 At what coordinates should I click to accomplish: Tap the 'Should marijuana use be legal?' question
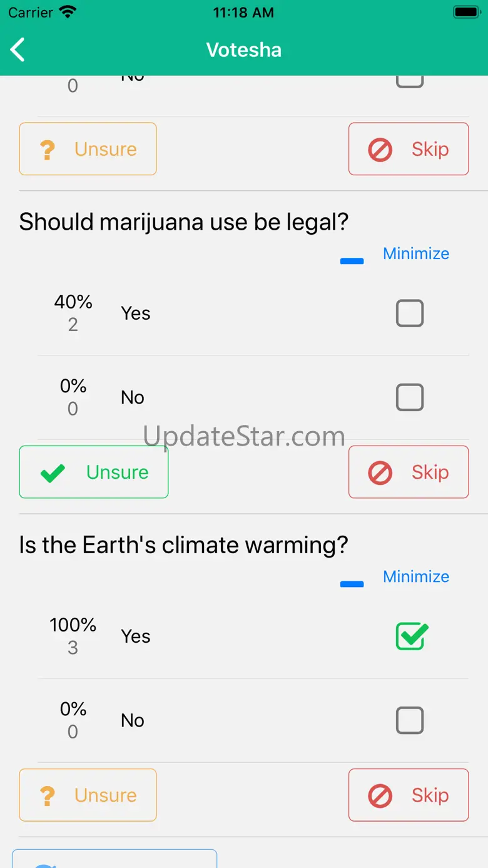(x=183, y=222)
